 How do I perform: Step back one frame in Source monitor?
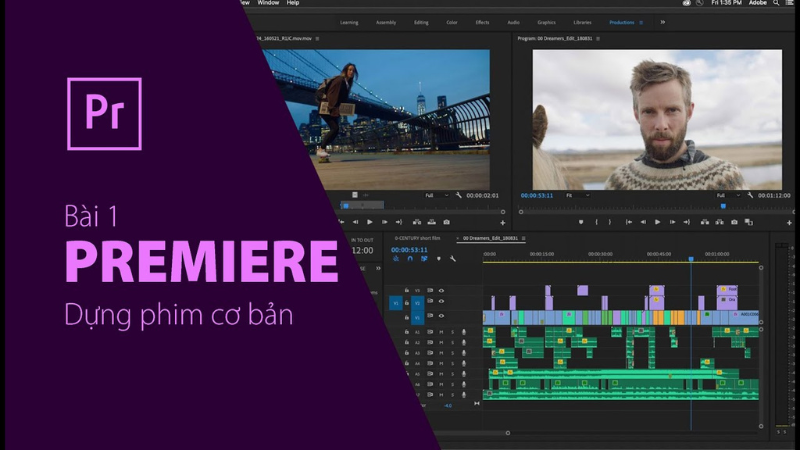coord(356,222)
